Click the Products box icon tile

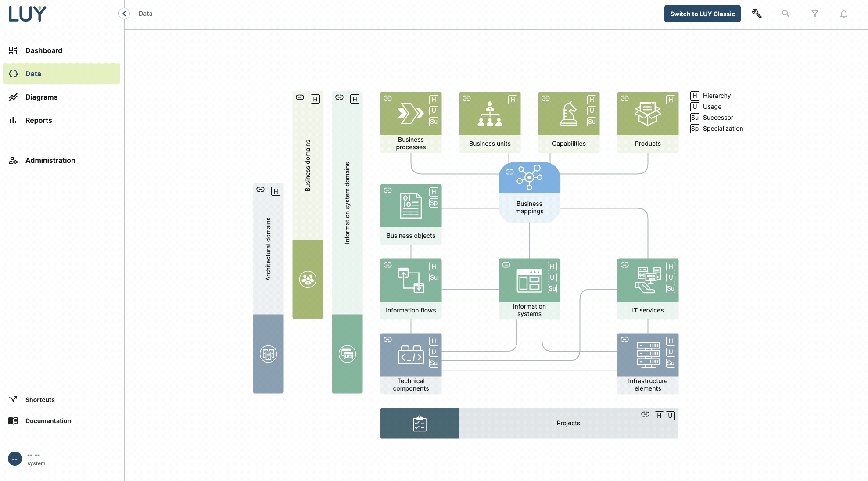point(647,114)
